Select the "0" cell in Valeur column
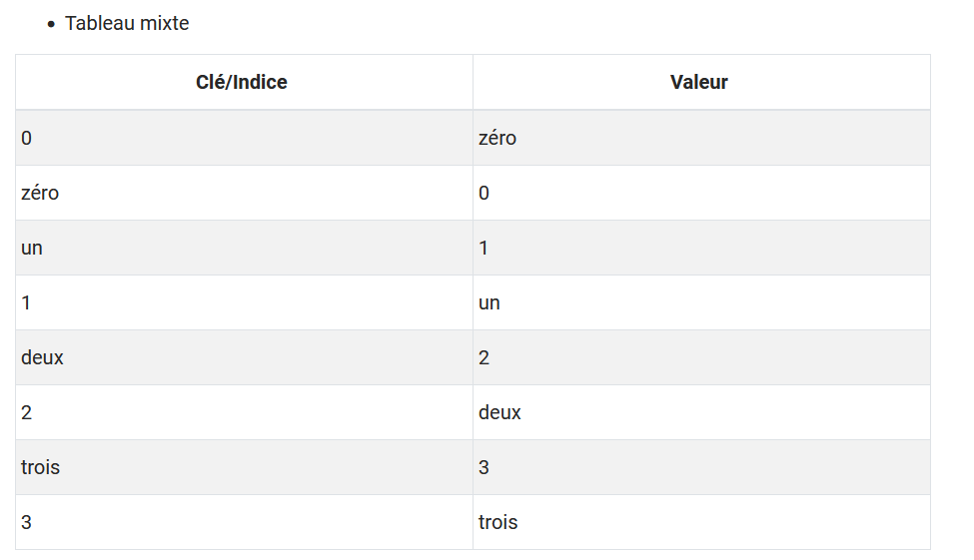 485,193
